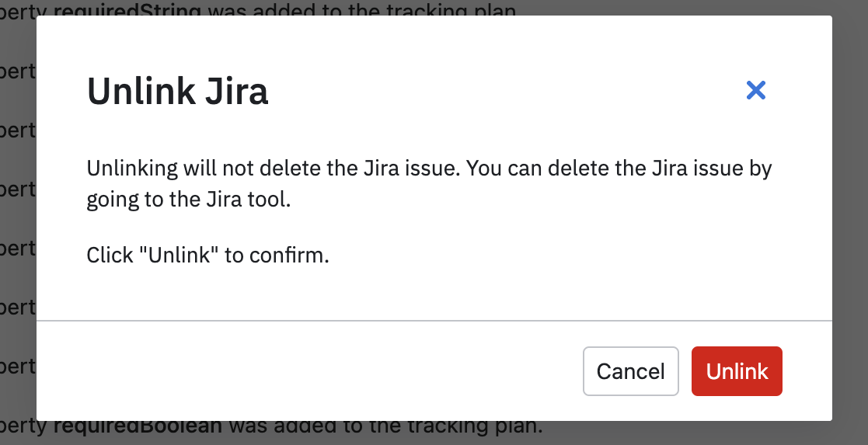Image resolution: width=868 pixels, height=445 pixels.
Task: Click the text "going to the Jira tool."
Action: pyautogui.click(x=189, y=200)
